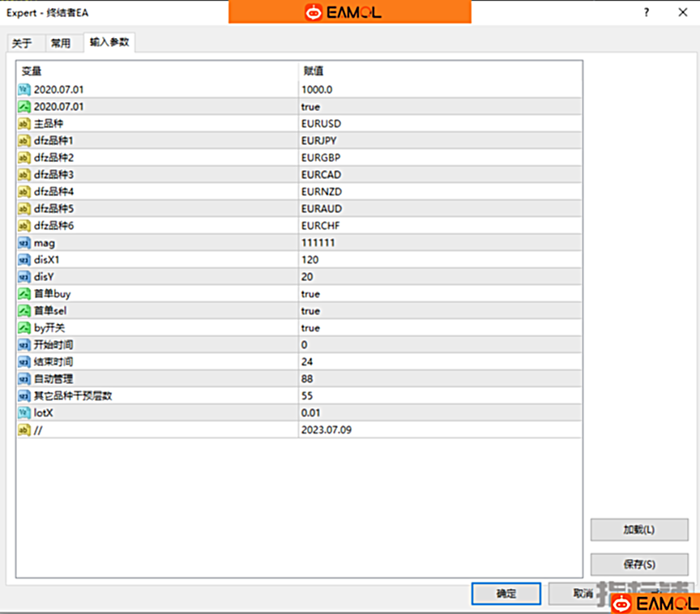700x614 pixels.
Task: Click the icon beside dfz品种3 row
Action: pyautogui.click(x=24, y=175)
